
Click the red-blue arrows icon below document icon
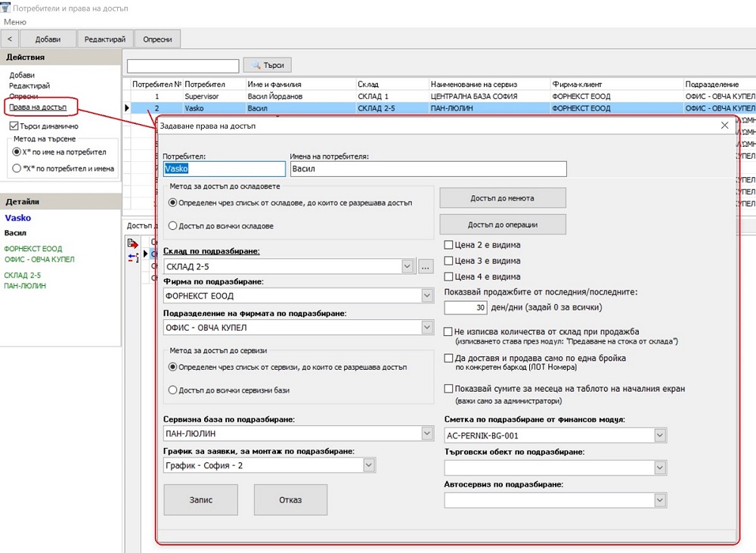coord(133,258)
